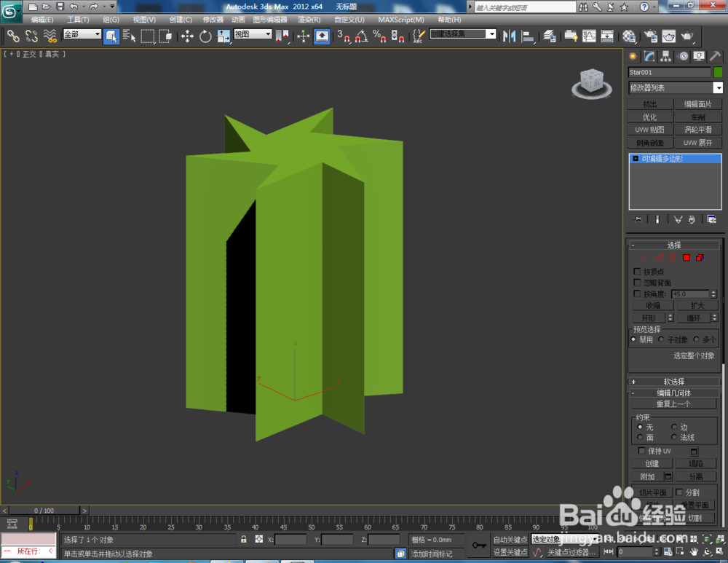Click the 编辑面片 modifier button

coord(698,104)
